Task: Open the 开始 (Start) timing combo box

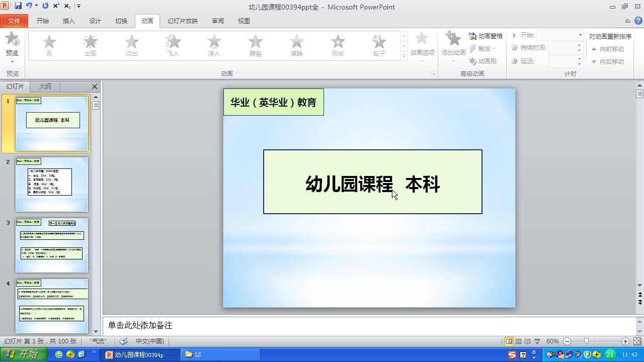Action: tap(559, 35)
